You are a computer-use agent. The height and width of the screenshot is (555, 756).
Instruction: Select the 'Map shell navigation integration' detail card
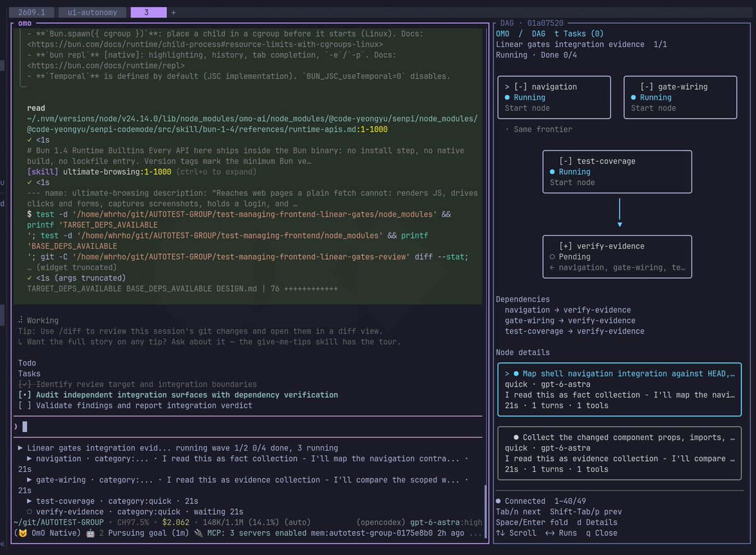point(619,389)
